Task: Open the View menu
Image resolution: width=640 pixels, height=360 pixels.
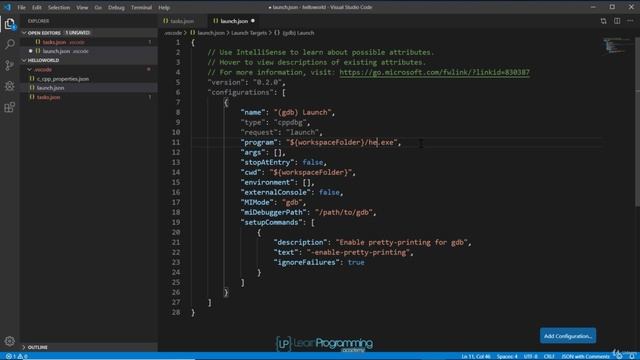Action: [x=82, y=7]
